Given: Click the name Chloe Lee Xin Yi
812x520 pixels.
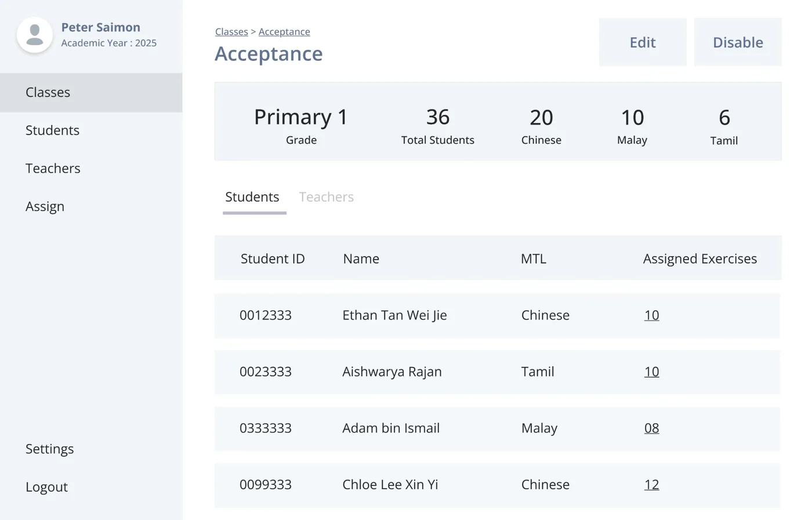Looking at the screenshot, I should coord(390,485).
